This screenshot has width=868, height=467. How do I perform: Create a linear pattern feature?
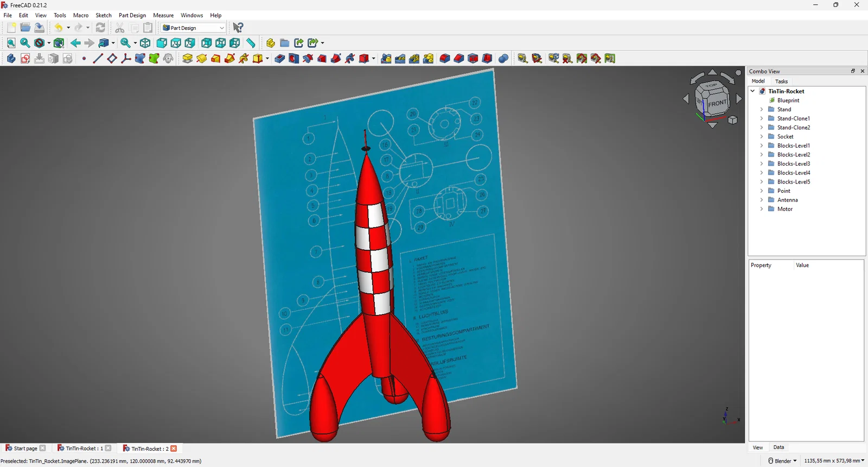click(x=400, y=59)
